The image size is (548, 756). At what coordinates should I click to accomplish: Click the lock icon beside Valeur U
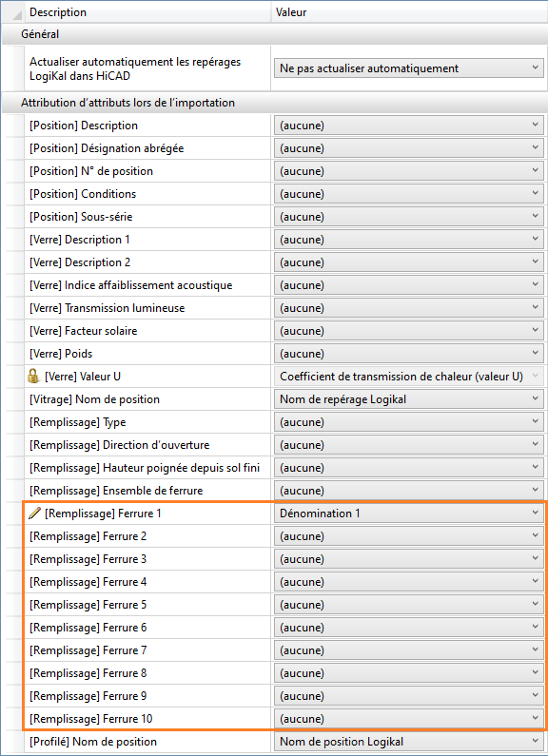pos(33,377)
